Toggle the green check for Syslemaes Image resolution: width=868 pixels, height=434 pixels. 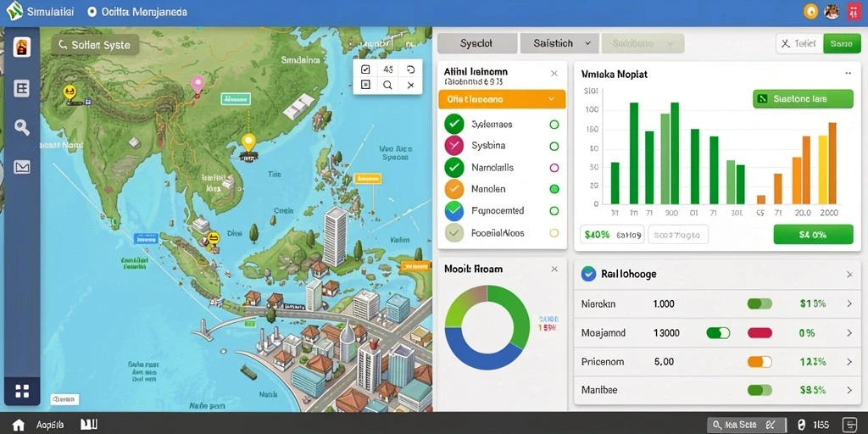[454, 124]
